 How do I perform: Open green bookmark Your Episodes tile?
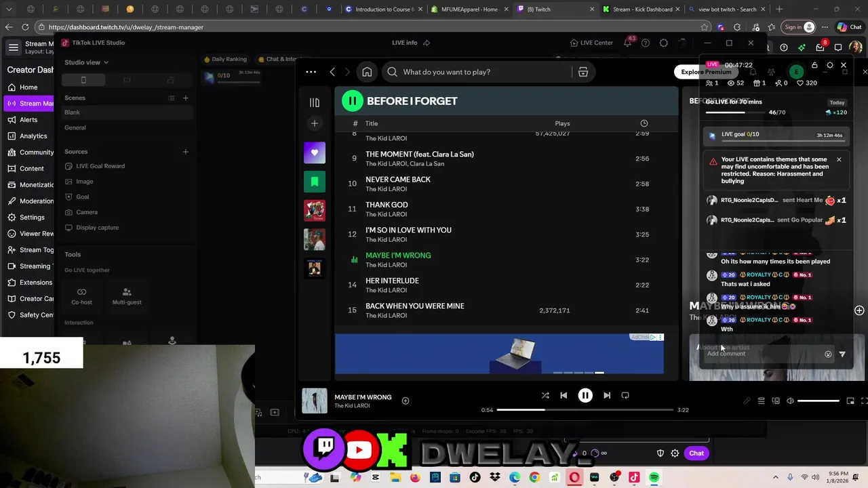[315, 182]
